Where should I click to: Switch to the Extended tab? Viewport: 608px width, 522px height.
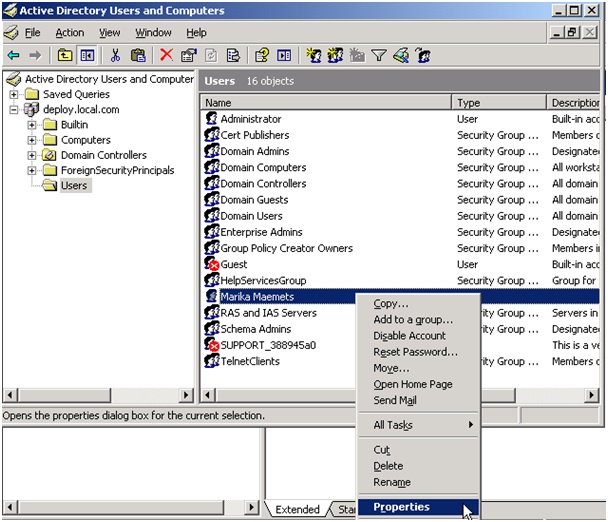click(297, 509)
